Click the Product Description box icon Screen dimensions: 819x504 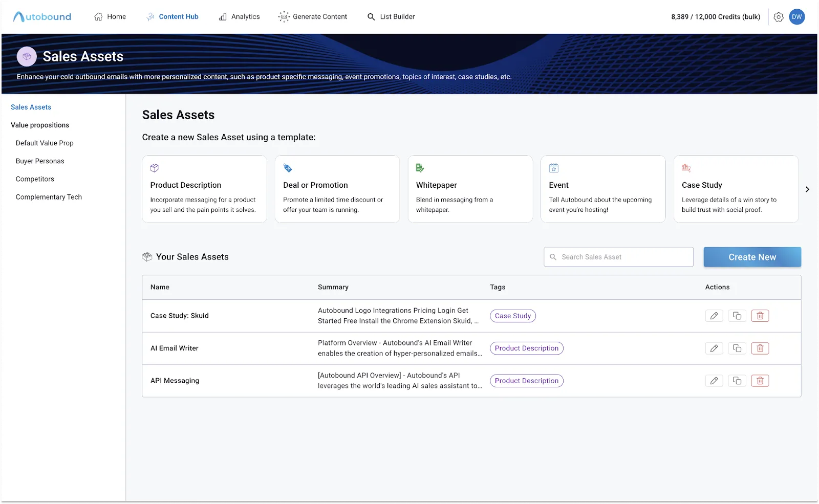155,168
